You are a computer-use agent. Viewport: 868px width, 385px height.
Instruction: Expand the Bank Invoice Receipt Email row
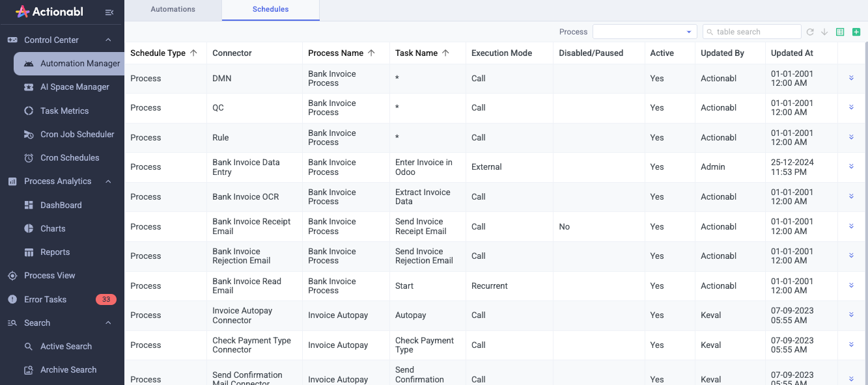point(851,226)
